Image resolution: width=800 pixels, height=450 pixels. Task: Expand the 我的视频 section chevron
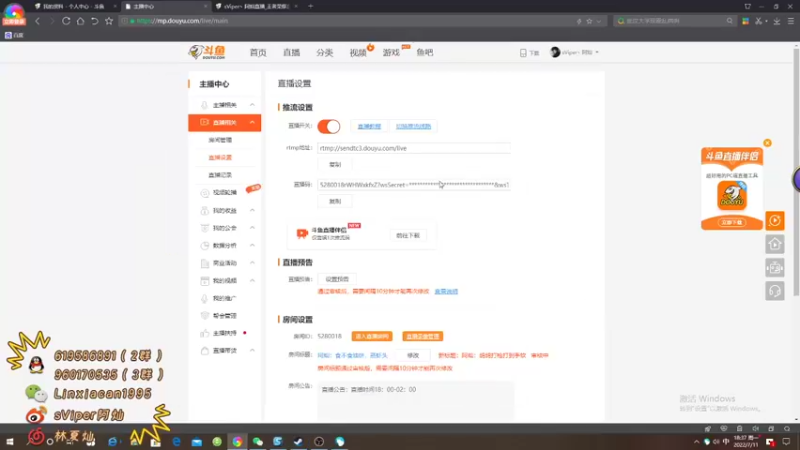[252, 281]
